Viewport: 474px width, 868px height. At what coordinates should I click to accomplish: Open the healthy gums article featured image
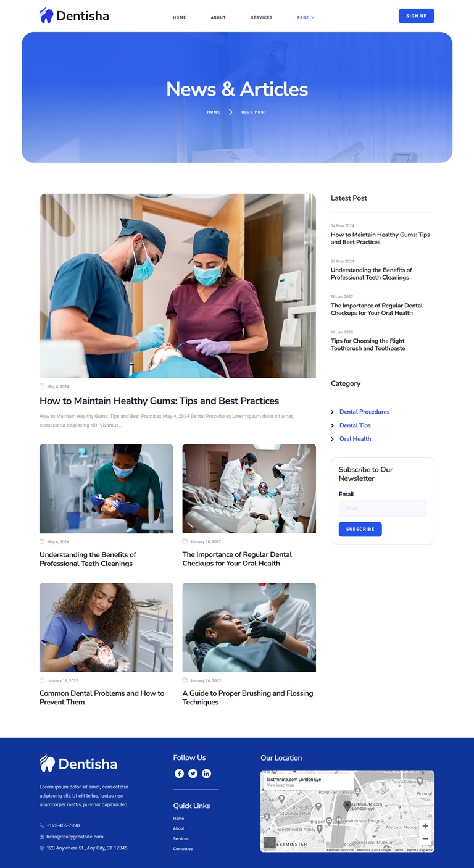point(178,286)
